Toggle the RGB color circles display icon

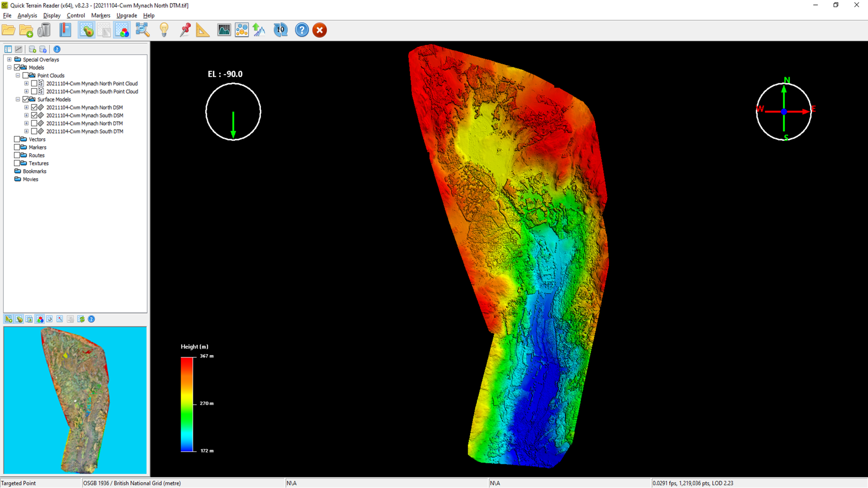[x=122, y=30]
